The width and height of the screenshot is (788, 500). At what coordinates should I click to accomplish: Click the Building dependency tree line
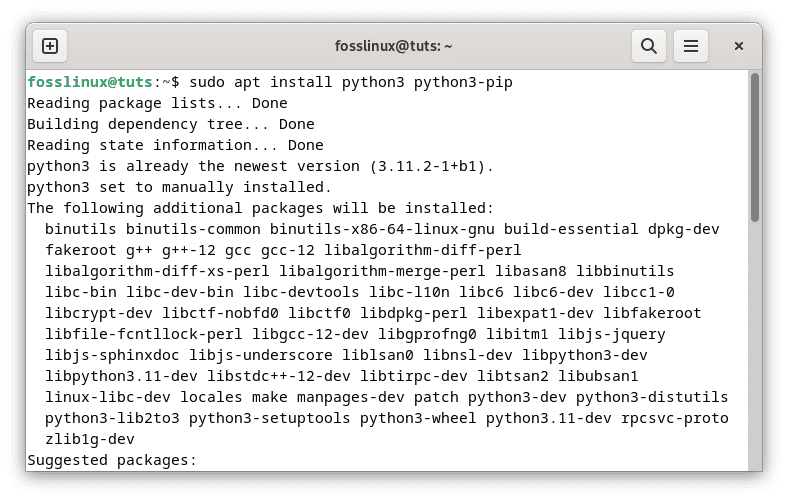(170, 124)
